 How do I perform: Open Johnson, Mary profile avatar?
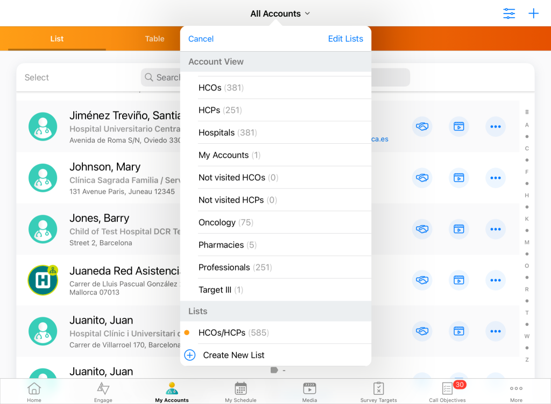pyautogui.click(x=43, y=178)
